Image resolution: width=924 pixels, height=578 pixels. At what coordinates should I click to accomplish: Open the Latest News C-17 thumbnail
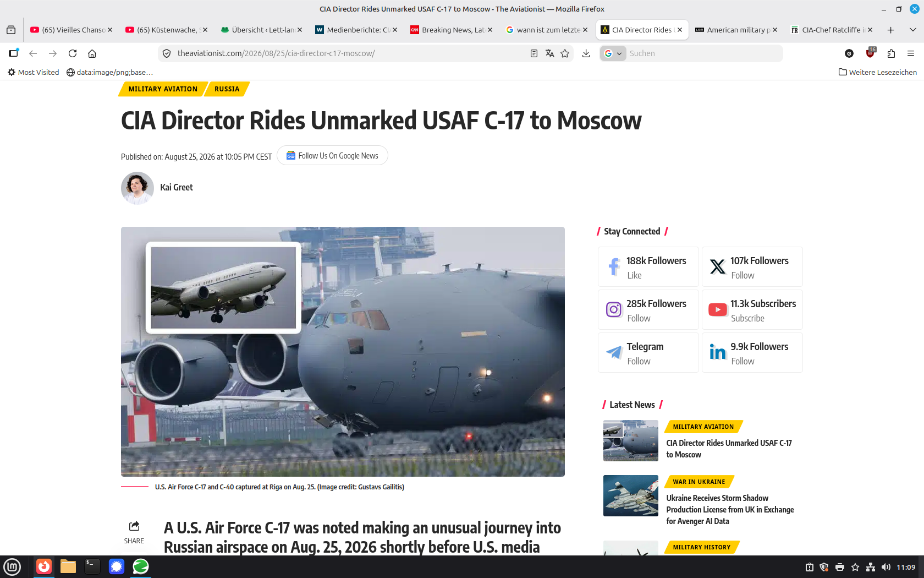(631, 441)
